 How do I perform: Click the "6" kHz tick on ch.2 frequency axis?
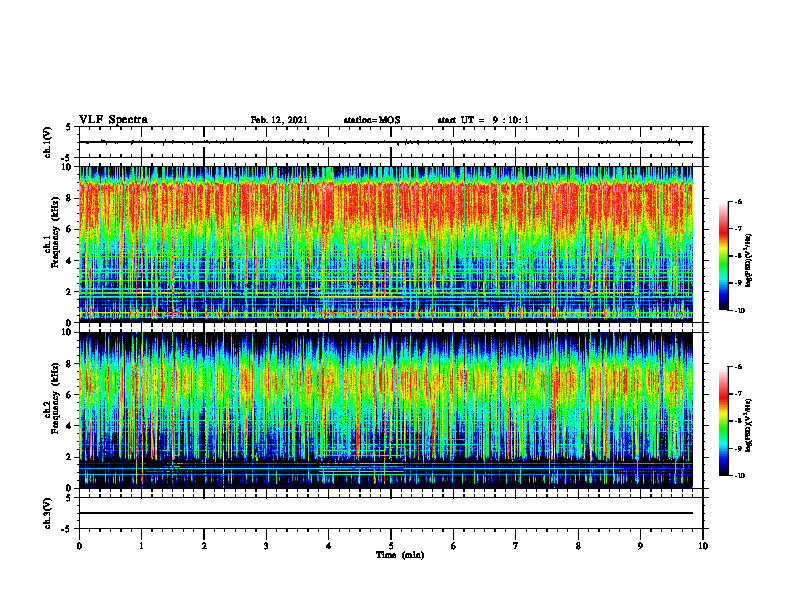pos(70,395)
